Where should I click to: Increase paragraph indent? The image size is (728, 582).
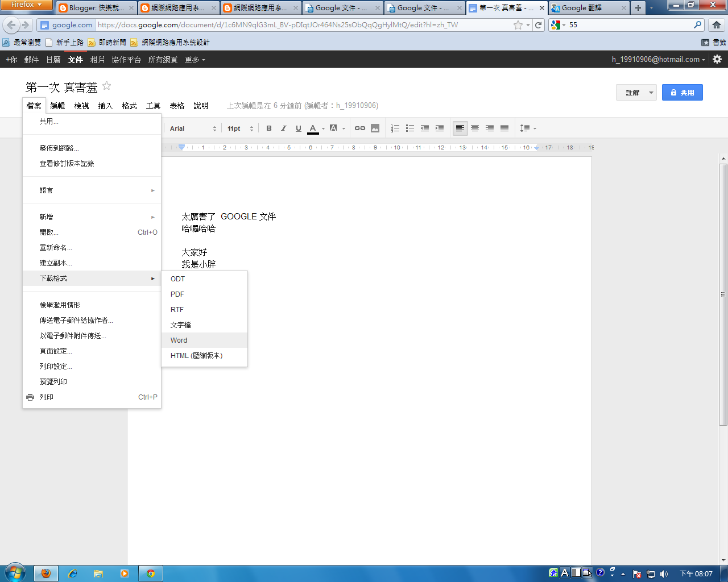coord(440,128)
